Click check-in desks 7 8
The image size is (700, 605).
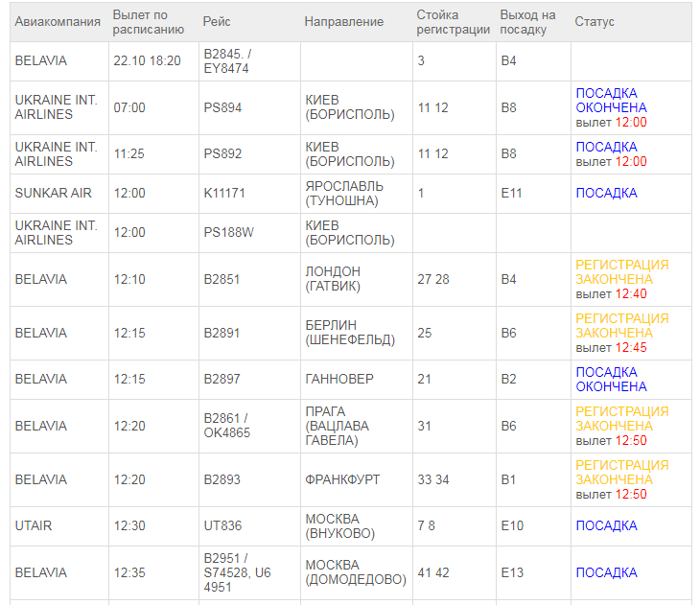click(426, 526)
